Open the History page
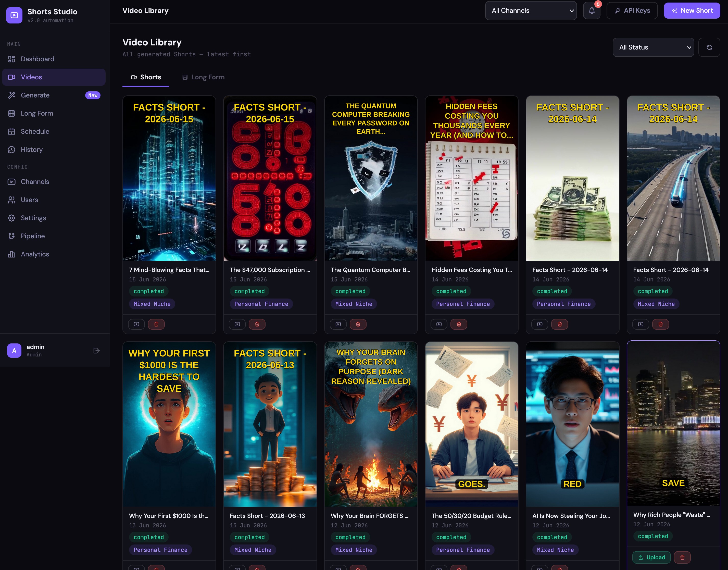This screenshot has height=570, width=728. (x=54, y=150)
